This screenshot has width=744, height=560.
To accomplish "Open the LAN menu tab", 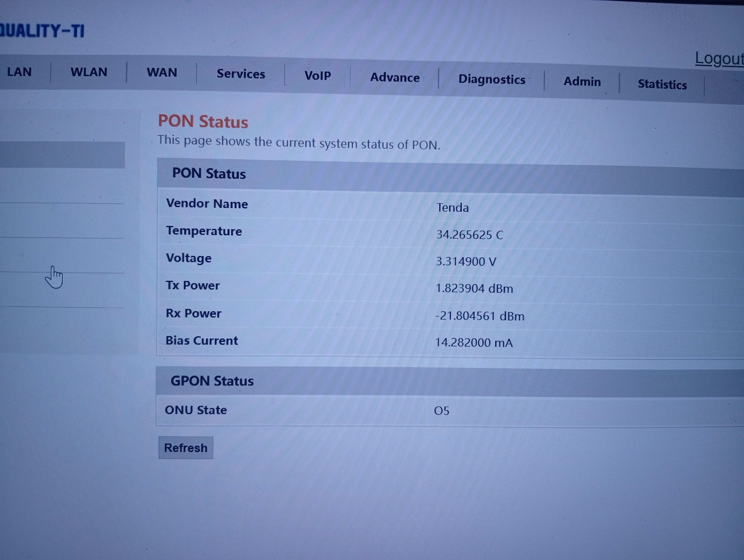I will tap(19, 72).
